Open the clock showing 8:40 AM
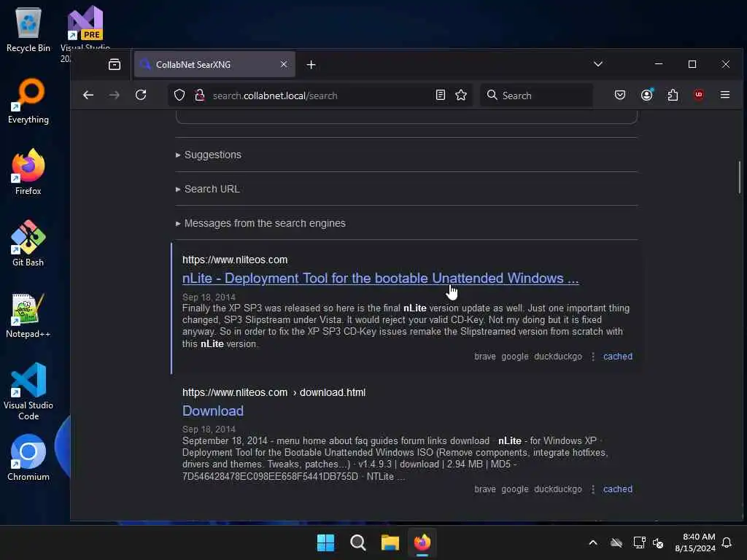The width and height of the screenshot is (747, 560). (x=695, y=542)
